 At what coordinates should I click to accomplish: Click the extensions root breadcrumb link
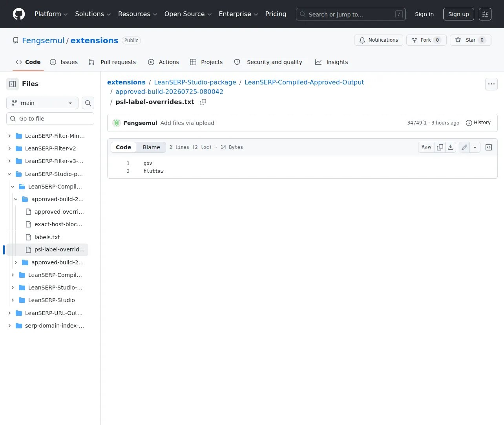tap(126, 82)
